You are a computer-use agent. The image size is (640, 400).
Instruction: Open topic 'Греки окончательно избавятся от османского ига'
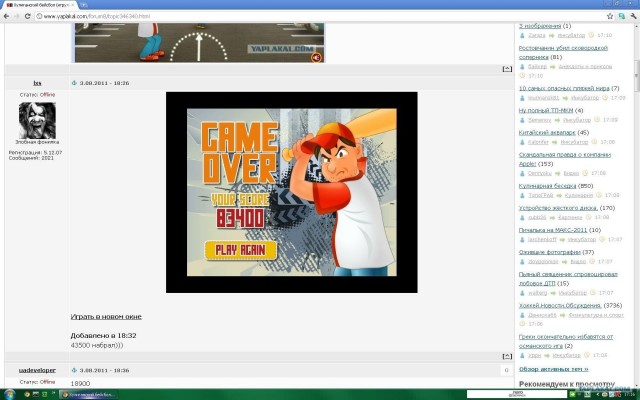tap(566, 341)
